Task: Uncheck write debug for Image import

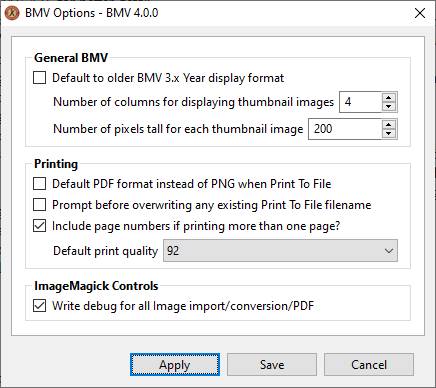Action: click(x=39, y=306)
